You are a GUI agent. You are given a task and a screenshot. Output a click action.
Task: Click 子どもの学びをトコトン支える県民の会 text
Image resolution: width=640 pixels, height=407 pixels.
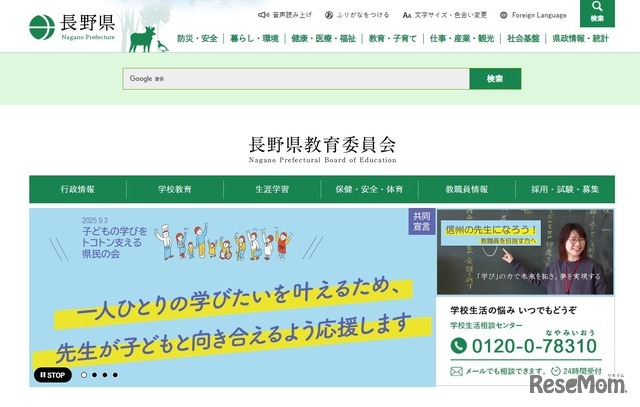tap(114, 242)
